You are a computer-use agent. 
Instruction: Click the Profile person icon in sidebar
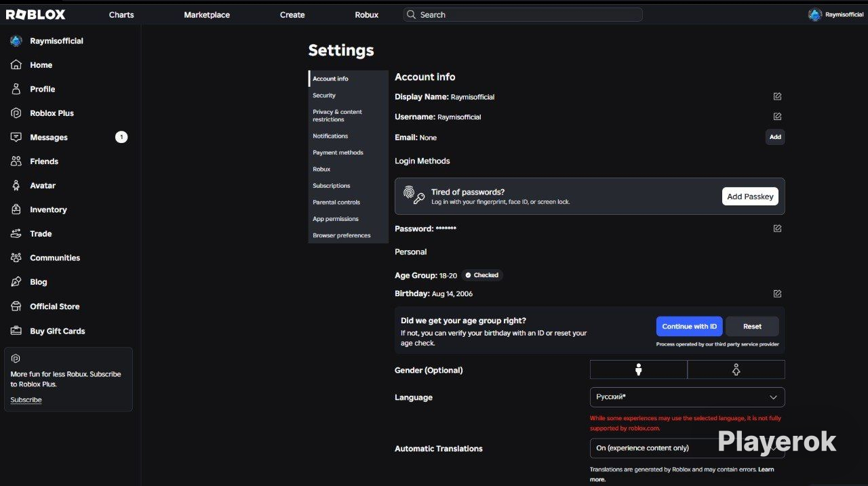tap(16, 89)
